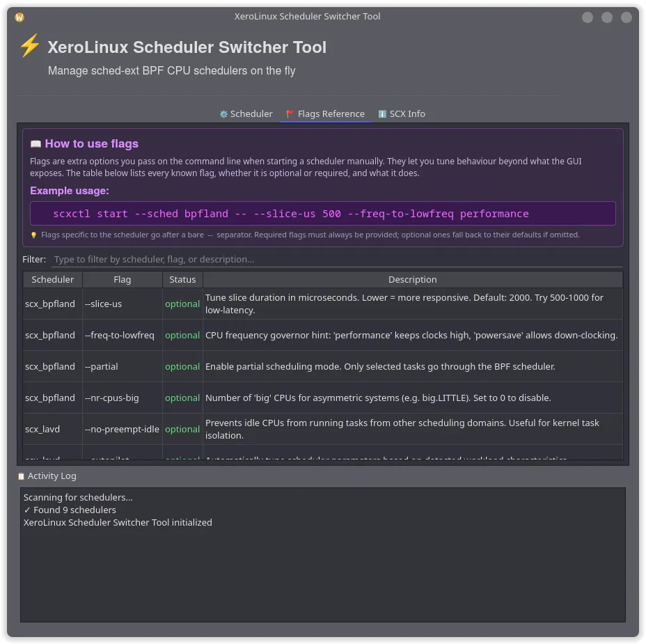Select the --slice-us flag row
The width and height of the screenshot is (646, 644).
click(104, 304)
